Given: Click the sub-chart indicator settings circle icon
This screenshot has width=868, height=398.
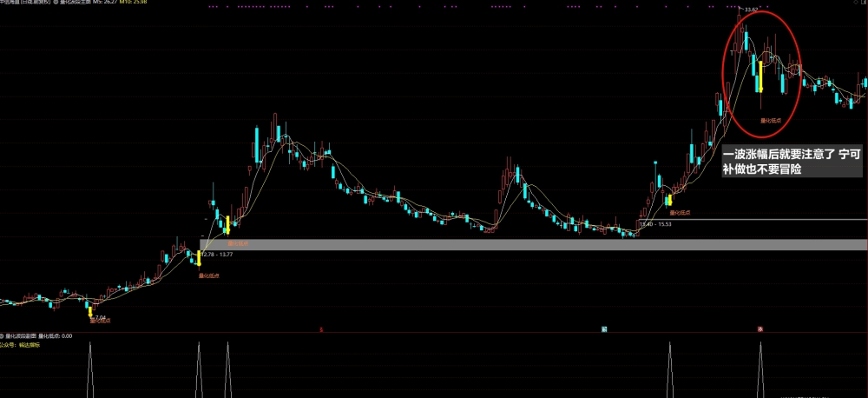Looking at the screenshot, I should tap(3, 336).
